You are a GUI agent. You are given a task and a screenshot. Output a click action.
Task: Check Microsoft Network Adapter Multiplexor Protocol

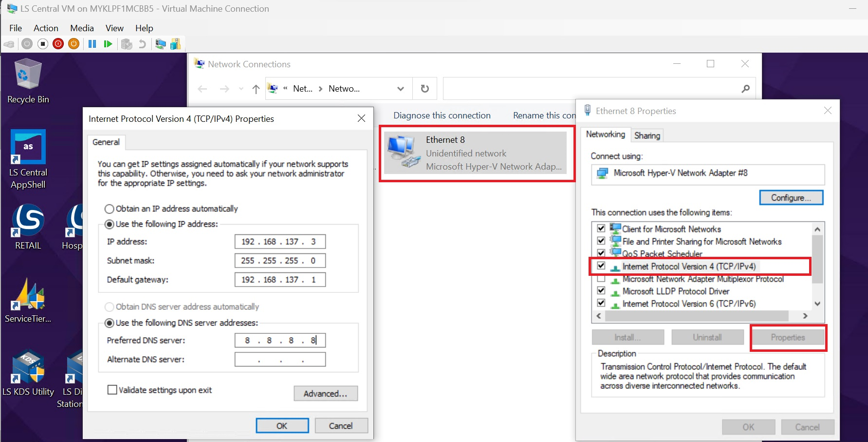(x=601, y=278)
